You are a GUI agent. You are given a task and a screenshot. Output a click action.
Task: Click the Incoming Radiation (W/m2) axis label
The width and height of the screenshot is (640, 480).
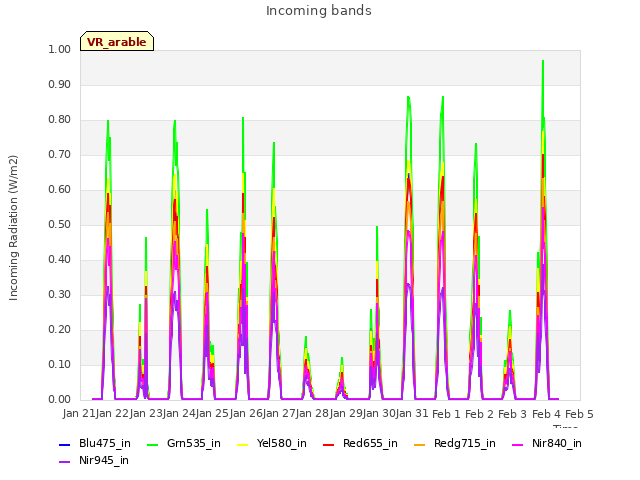(13, 228)
